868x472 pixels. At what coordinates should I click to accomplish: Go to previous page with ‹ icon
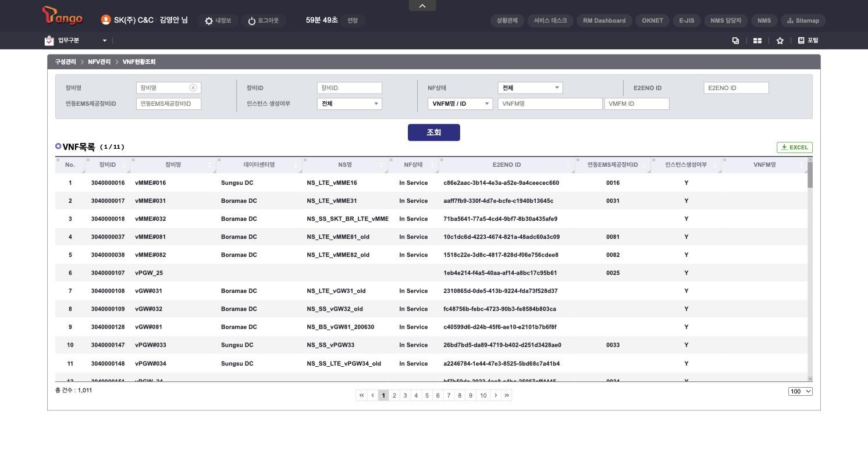pyautogui.click(x=372, y=395)
